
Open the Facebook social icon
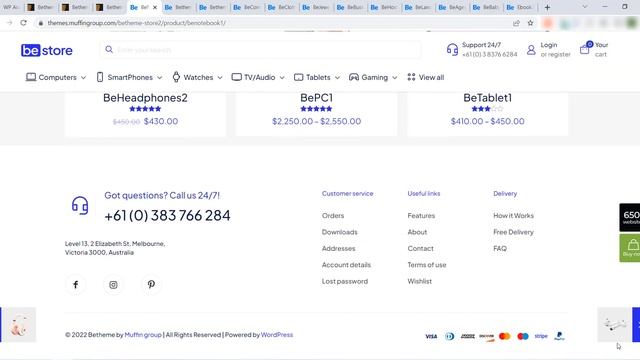click(x=76, y=284)
